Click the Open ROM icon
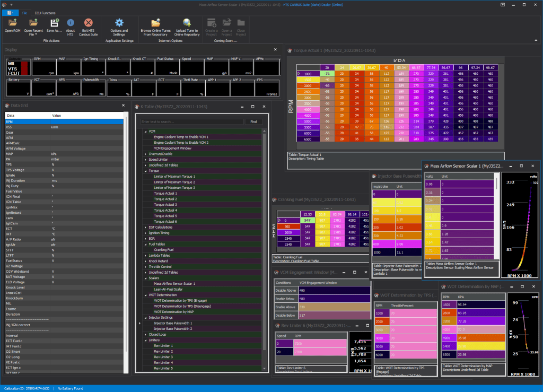This screenshot has width=543, height=392. point(12,23)
